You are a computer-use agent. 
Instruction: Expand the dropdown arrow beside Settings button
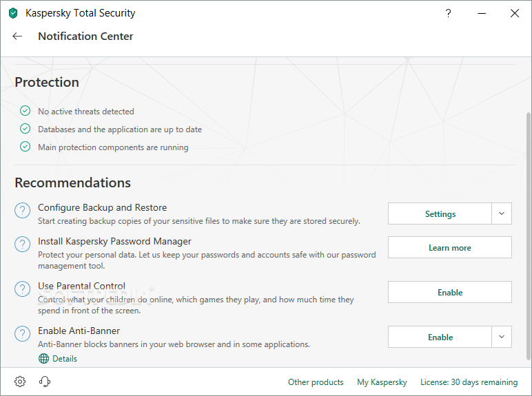(502, 213)
